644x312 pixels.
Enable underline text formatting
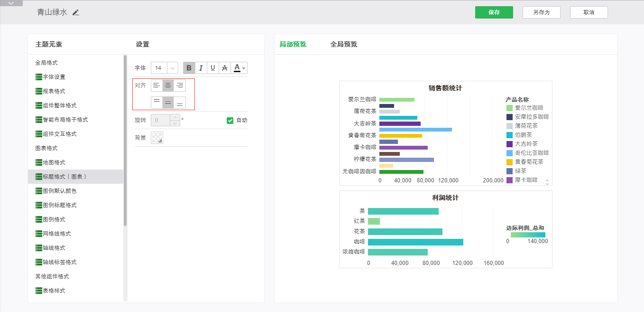(213, 68)
